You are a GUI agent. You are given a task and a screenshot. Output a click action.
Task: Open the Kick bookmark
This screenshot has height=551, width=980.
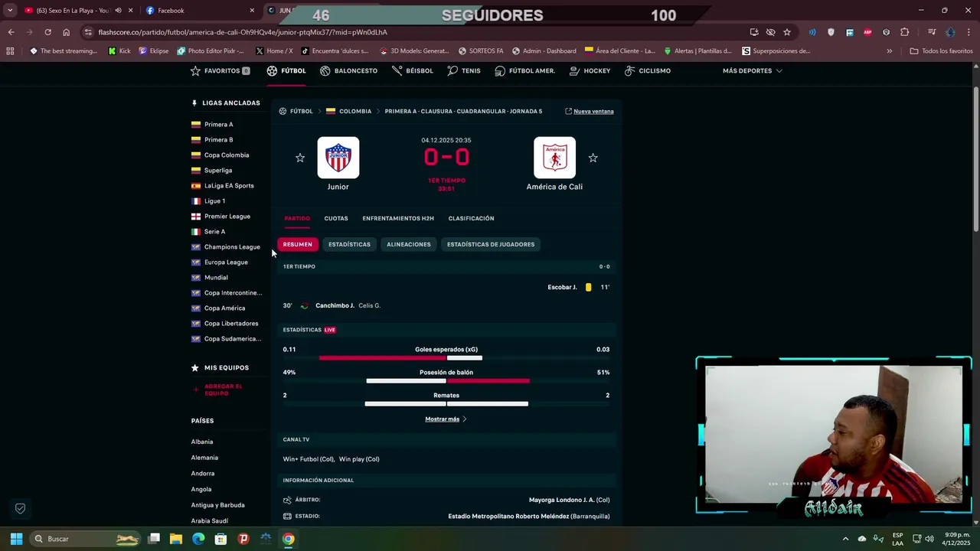(x=119, y=51)
